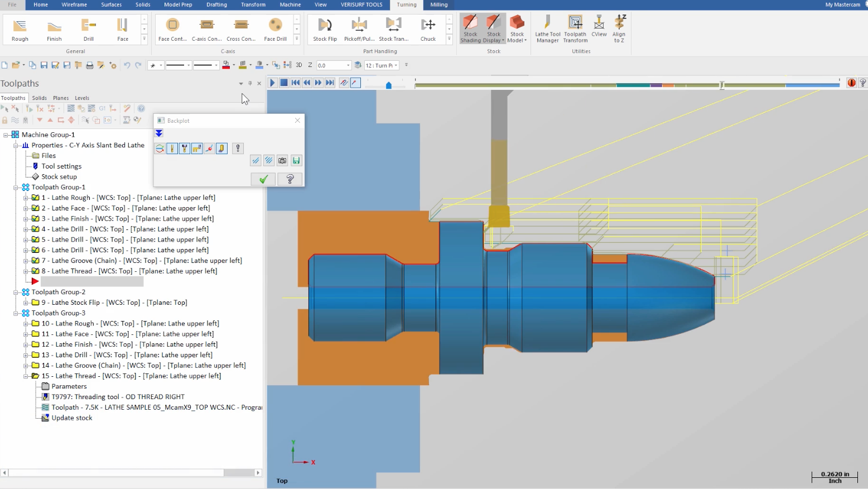
Task: Select C-axis Contour toolpath icon
Action: (207, 30)
